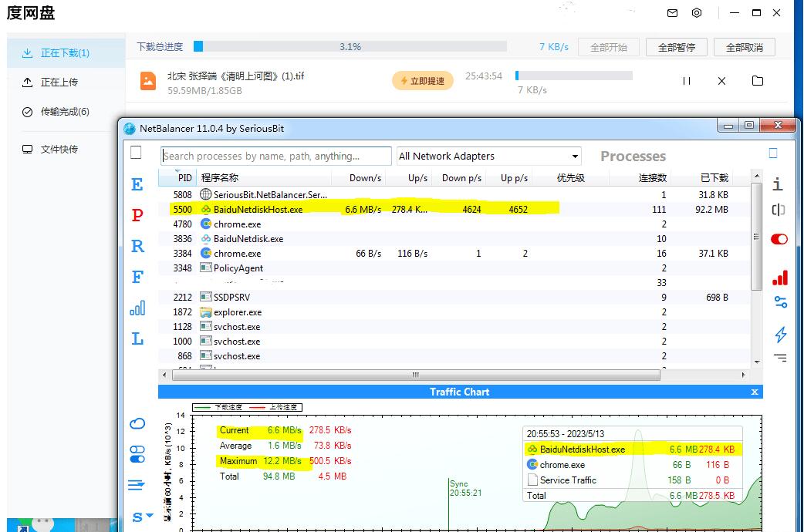Click the blue lightning bolt icon
This screenshot has height=532, width=804.
click(780, 335)
